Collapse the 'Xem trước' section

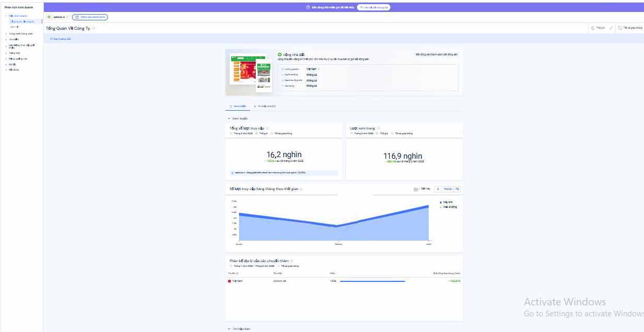coord(229,118)
